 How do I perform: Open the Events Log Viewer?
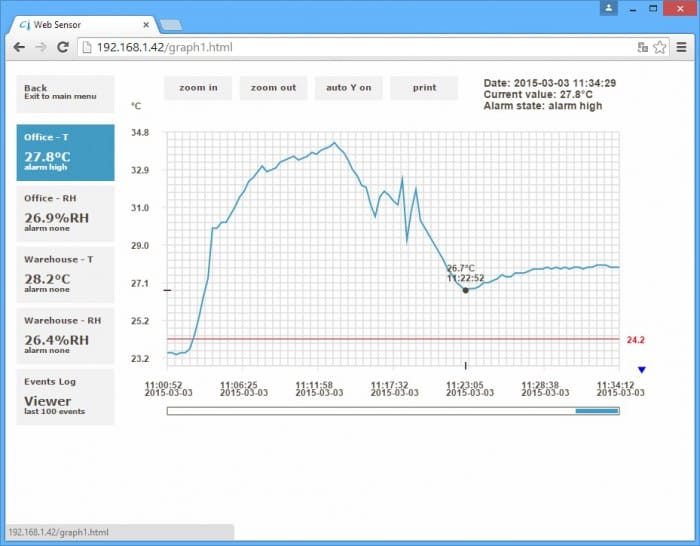65,397
